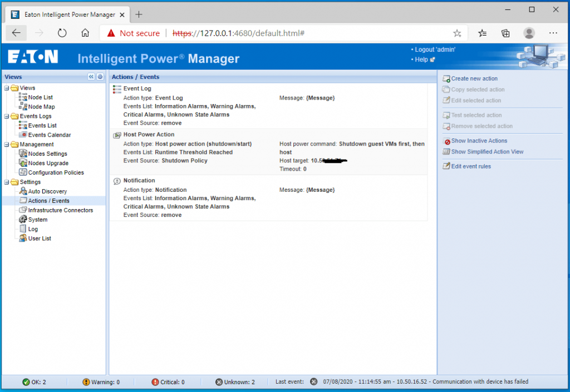This screenshot has width=570, height=392.
Task: Add this page to favorites
Action: (x=457, y=33)
